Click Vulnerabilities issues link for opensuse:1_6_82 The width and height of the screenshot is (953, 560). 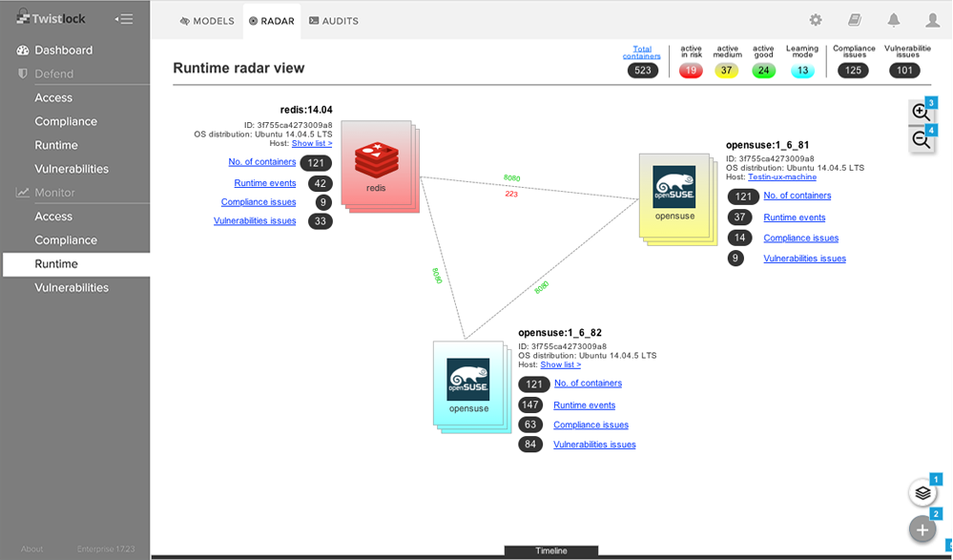pyautogui.click(x=594, y=445)
